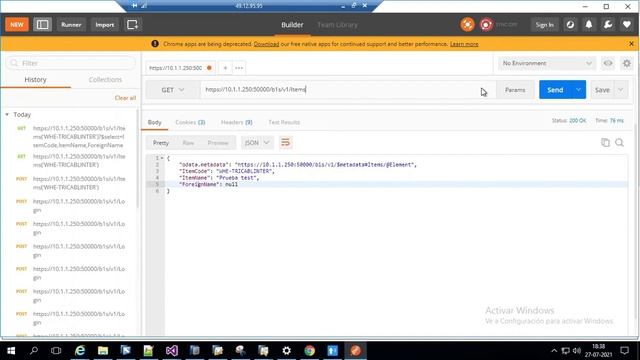Open the JSON format dropdown
Viewport: 640px width, 360px height.
coord(257,143)
